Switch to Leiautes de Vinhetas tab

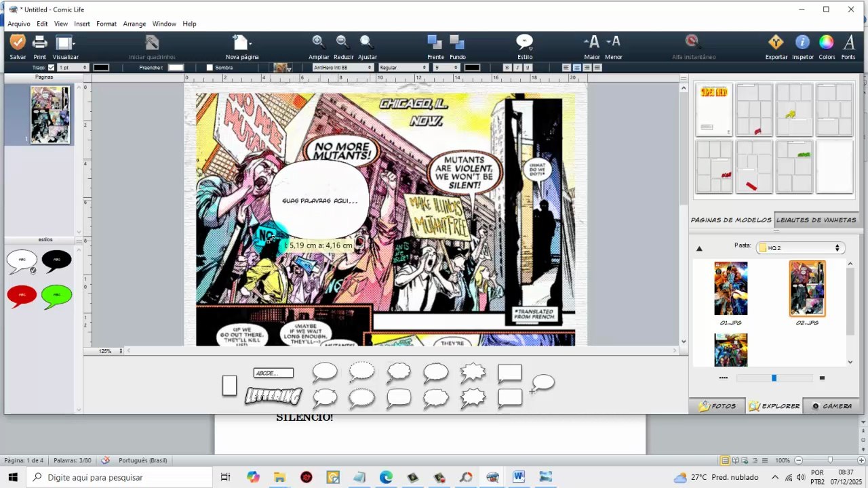(x=816, y=220)
